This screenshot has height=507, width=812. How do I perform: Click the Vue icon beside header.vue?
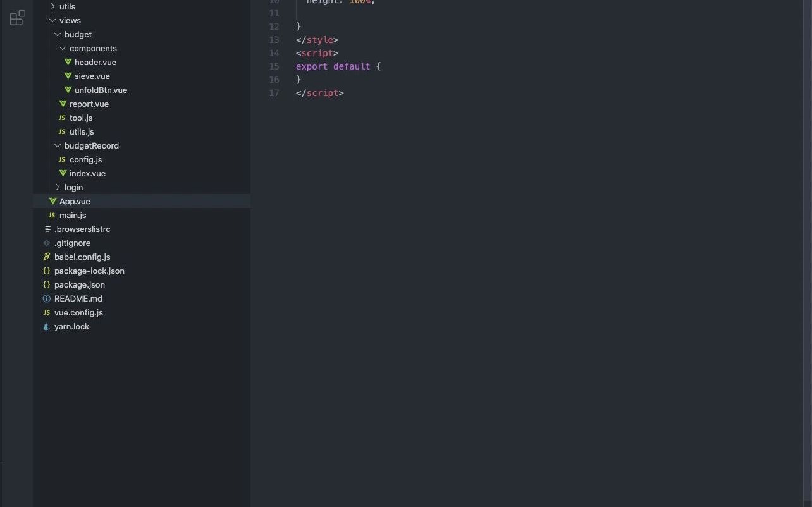68,62
